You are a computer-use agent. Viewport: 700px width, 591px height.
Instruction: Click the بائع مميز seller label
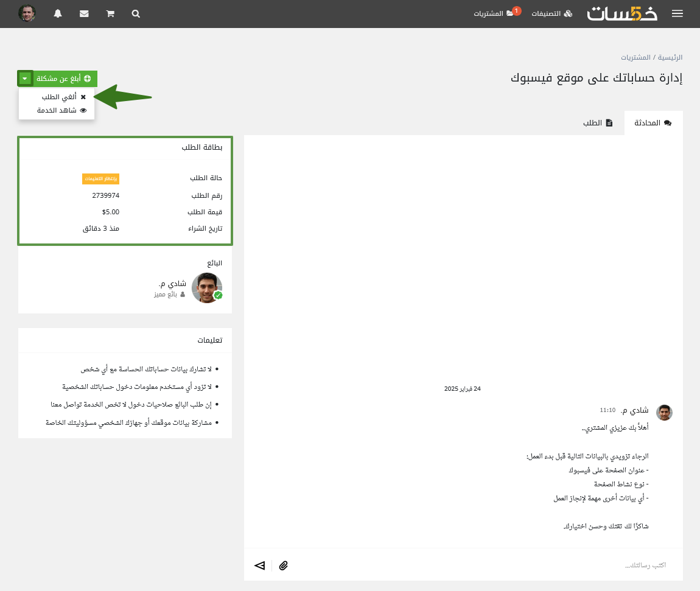tap(169, 294)
